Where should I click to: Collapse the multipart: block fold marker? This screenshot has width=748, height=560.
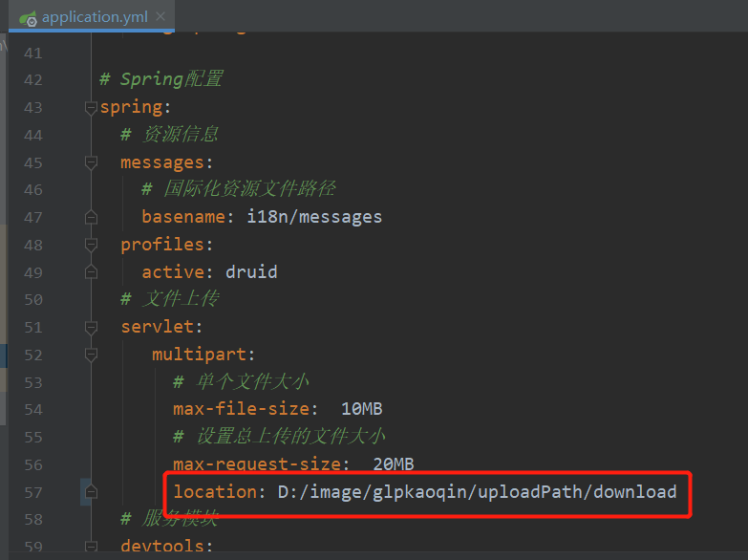coord(91,355)
